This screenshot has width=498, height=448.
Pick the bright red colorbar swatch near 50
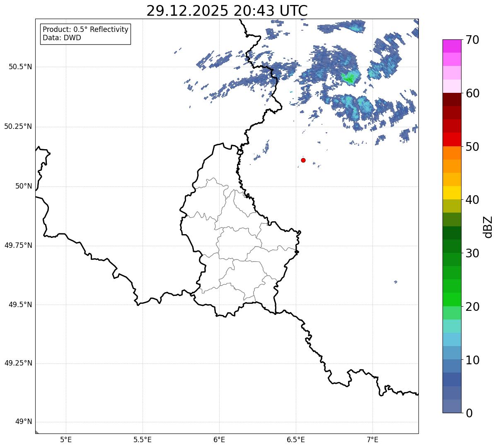pyautogui.click(x=452, y=140)
